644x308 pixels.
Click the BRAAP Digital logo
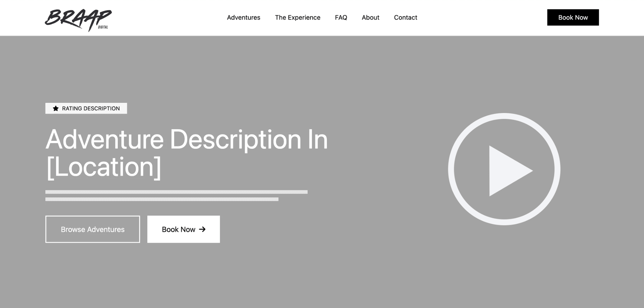click(78, 20)
